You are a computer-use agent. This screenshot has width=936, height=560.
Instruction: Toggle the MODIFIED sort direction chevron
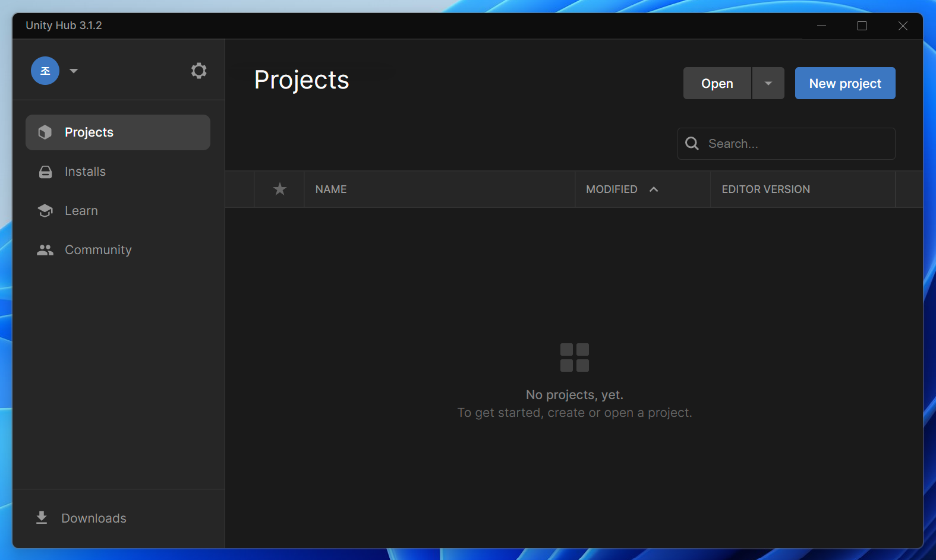click(654, 189)
